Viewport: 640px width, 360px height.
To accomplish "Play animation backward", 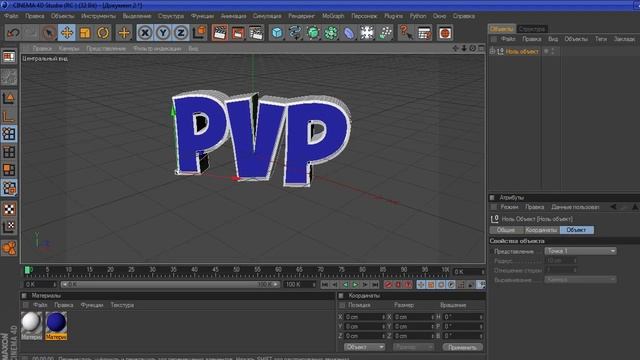I will pos(345,284).
